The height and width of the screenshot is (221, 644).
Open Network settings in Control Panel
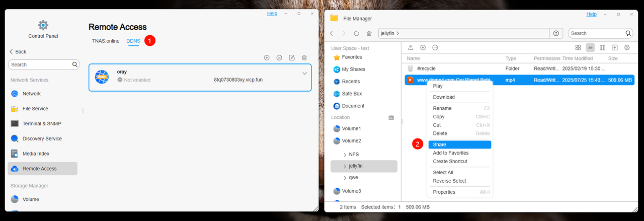43,94
